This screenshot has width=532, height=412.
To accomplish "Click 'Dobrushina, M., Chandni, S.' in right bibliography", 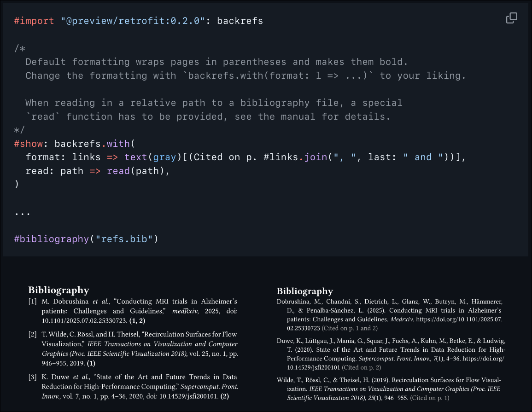I will coord(319,302).
